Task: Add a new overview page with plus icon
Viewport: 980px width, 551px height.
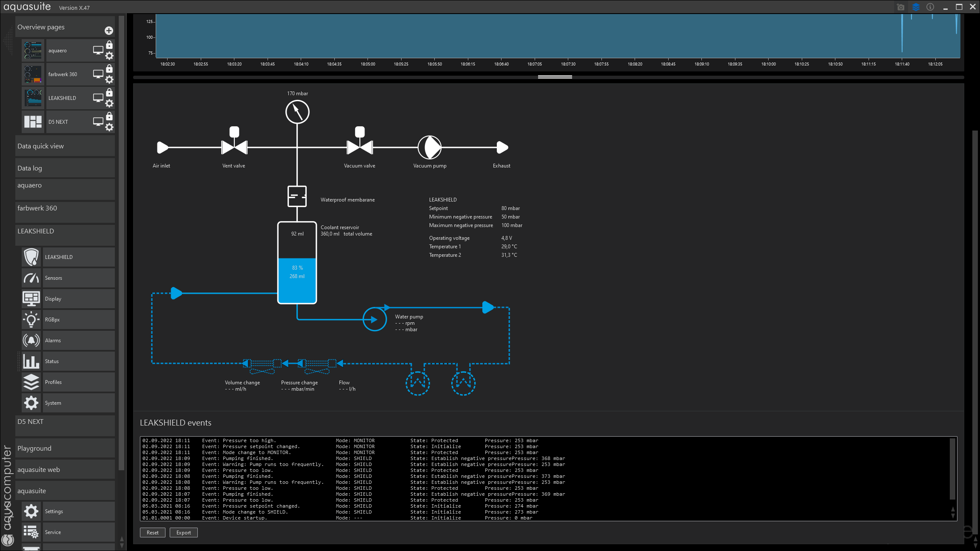Action: 109,31
